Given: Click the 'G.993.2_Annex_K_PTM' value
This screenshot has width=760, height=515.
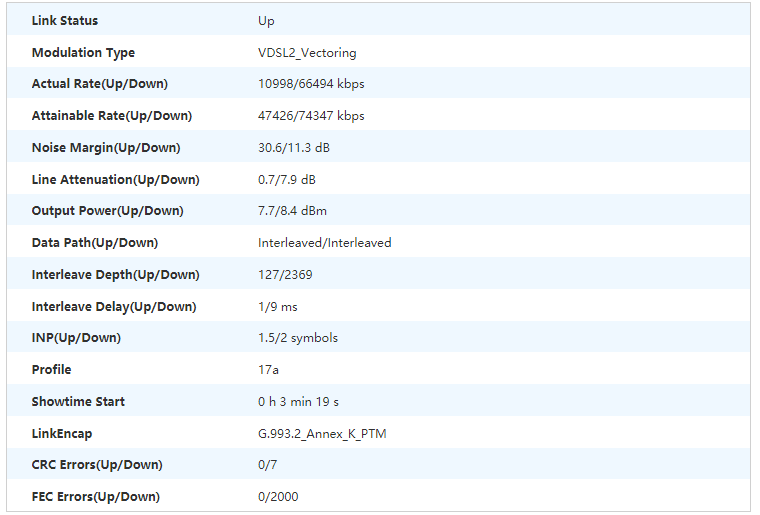Looking at the screenshot, I should pos(322,434).
